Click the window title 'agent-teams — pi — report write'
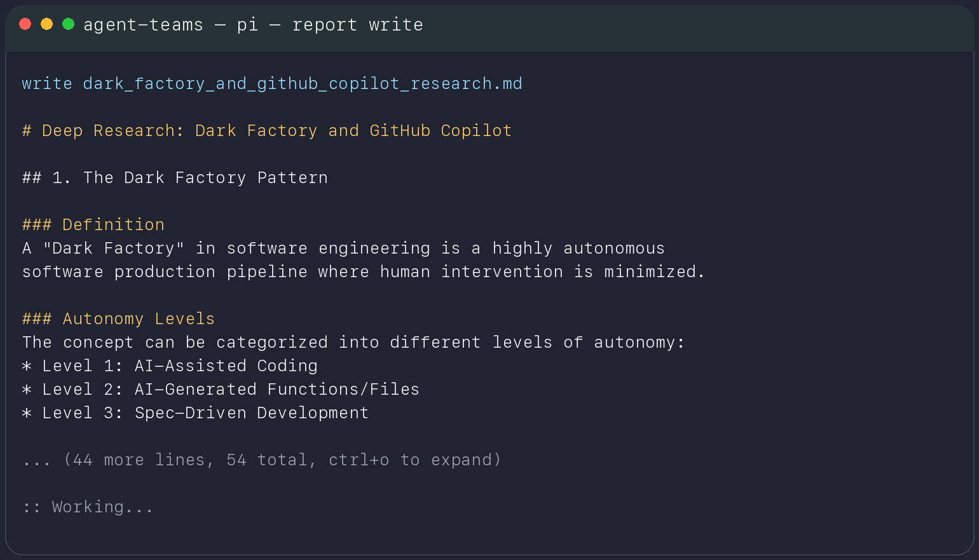979x560 pixels. (253, 25)
